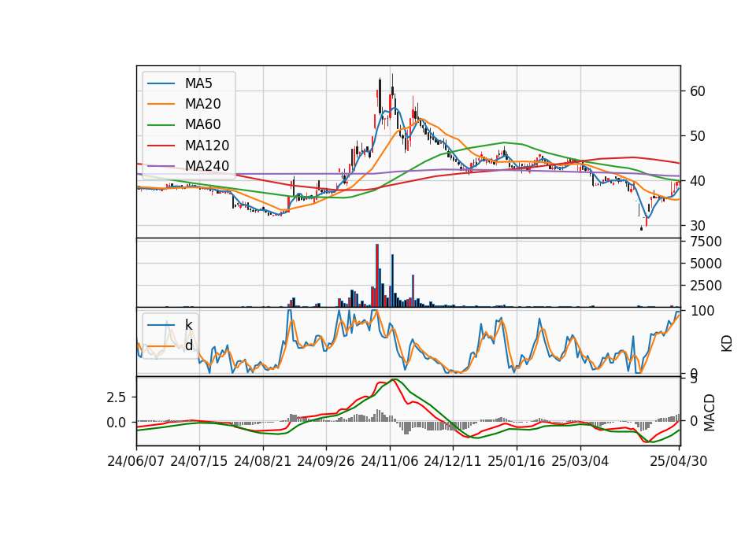Image resolution: width=756 pixels, height=543 pixels.
Task: Click the MACD left axis value 0.0
Action: point(117,423)
